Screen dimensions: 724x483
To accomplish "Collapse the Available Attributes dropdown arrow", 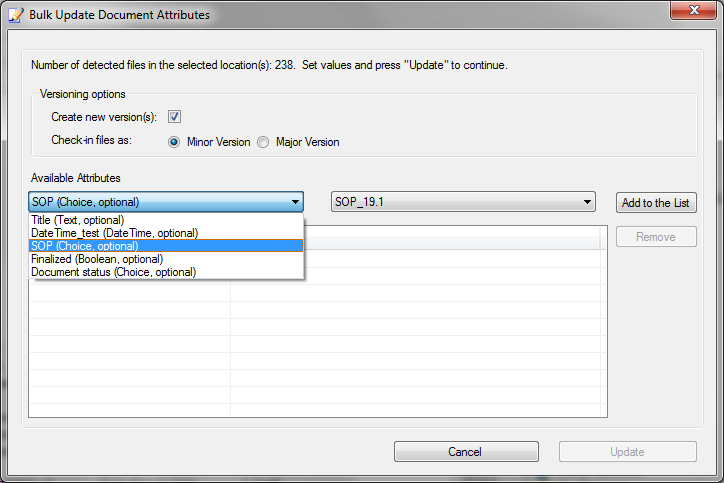I will coord(295,202).
